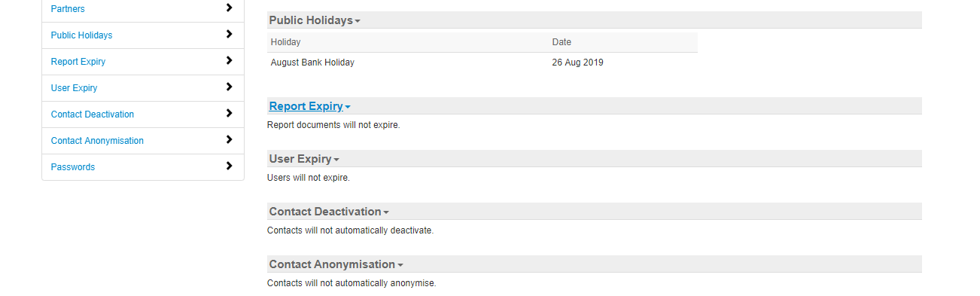
Task: Click the chevron arrow in the User Expiry sidebar row
Action: pos(230,87)
